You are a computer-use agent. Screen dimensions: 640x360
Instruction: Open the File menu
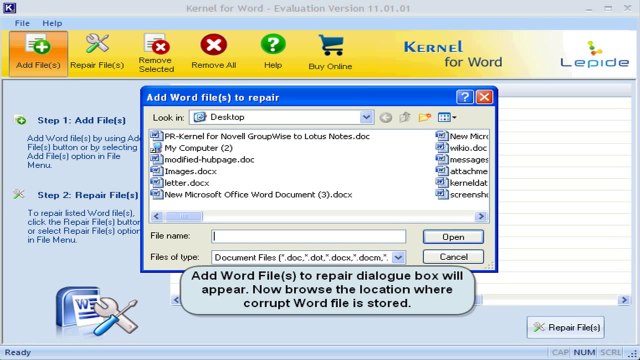(x=22, y=23)
